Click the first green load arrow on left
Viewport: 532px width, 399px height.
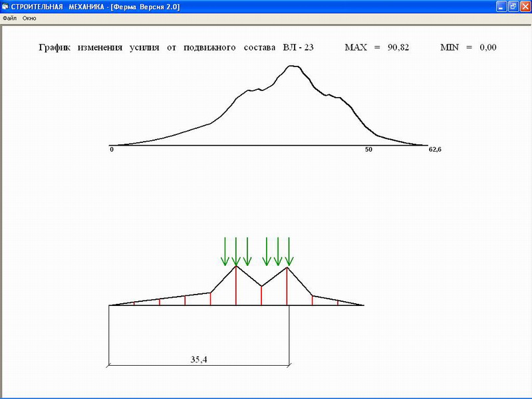(x=225, y=251)
